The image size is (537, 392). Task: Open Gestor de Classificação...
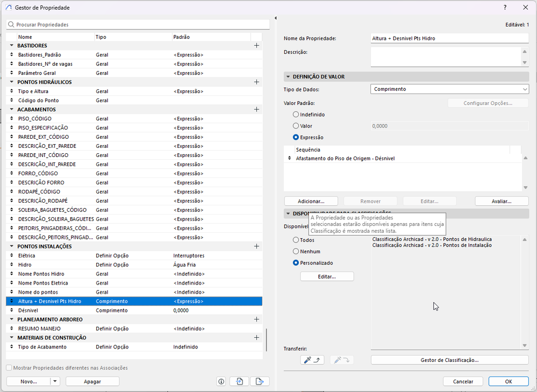click(x=450, y=360)
